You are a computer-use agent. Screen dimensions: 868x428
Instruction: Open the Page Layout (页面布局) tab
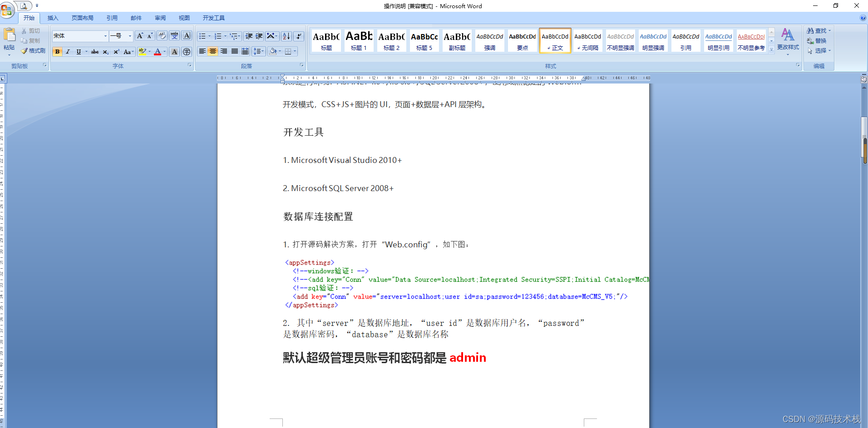pyautogui.click(x=83, y=18)
